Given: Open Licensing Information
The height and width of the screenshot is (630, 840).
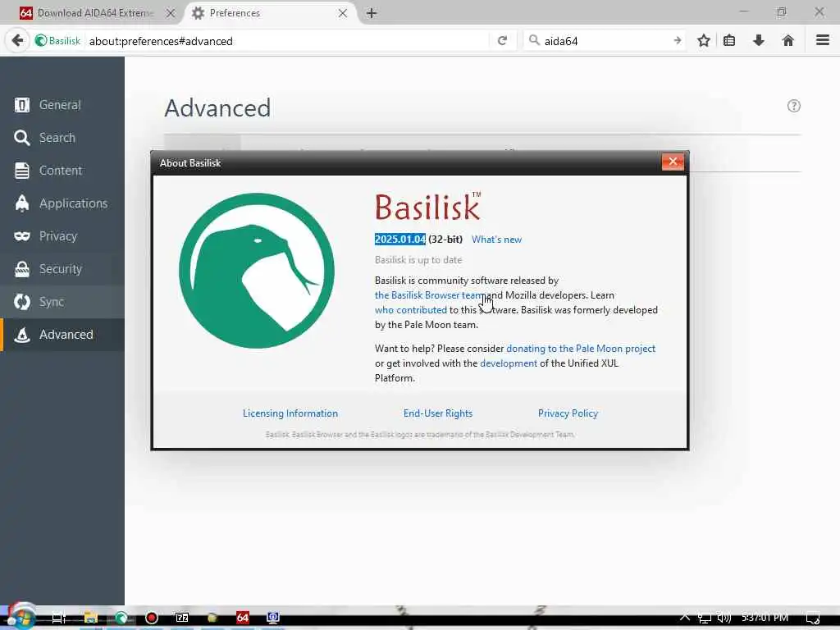Looking at the screenshot, I should pos(290,413).
